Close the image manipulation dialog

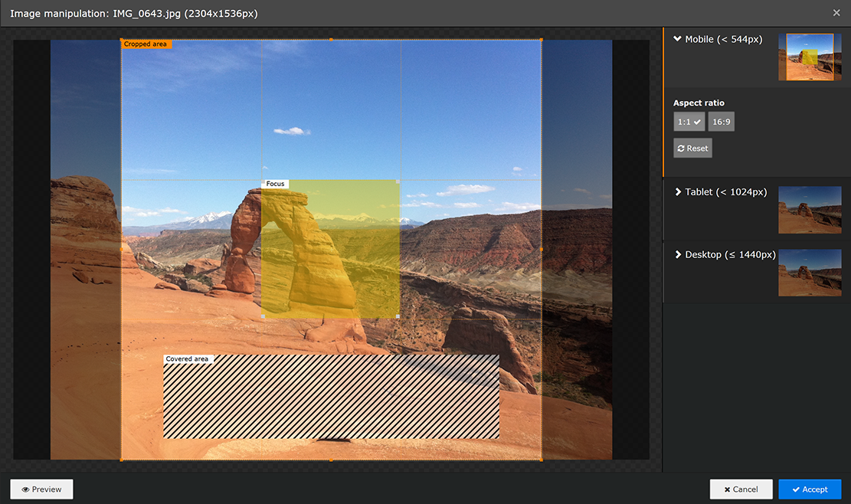point(836,12)
